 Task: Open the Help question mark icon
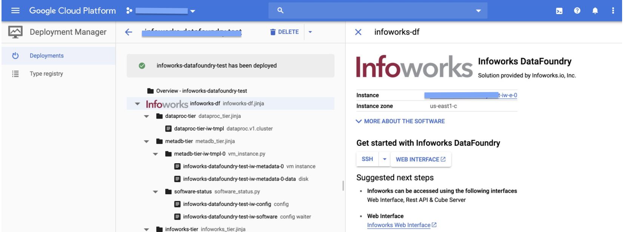click(x=577, y=11)
